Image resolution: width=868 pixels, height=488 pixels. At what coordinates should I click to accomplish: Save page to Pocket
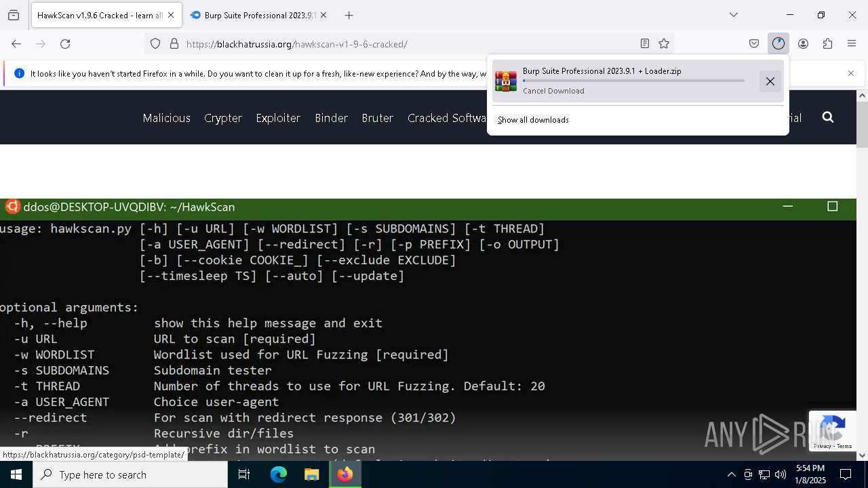click(x=754, y=44)
